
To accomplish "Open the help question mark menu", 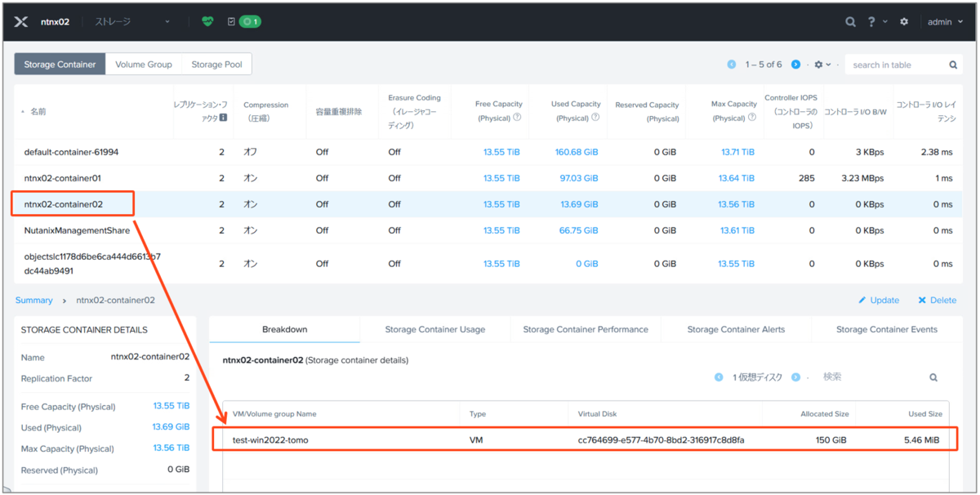I will click(x=871, y=22).
